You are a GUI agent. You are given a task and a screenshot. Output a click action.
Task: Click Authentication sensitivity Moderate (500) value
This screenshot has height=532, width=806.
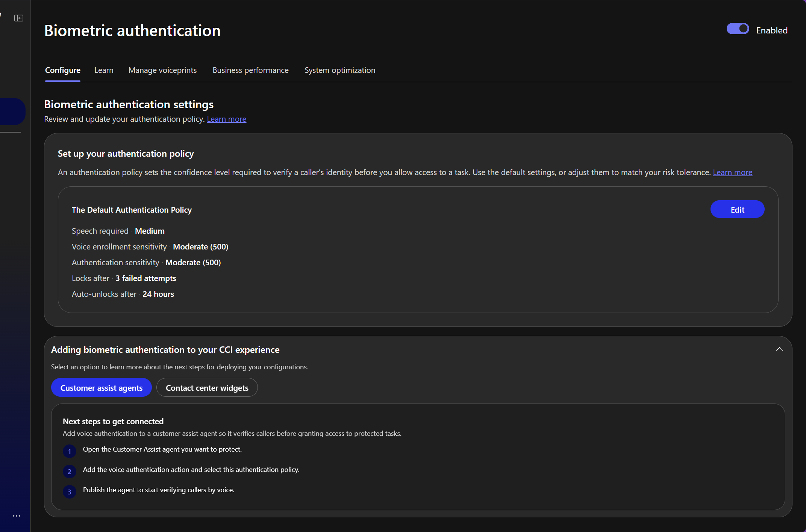point(193,263)
